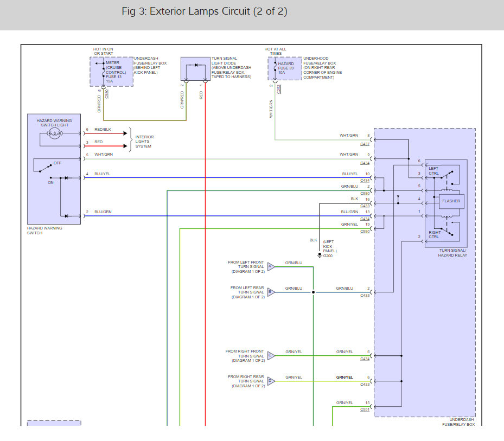Viewport: 504px width, 441px height.
Task: Click the splice dot on the GRN/BLU junction
Action: [314, 292]
